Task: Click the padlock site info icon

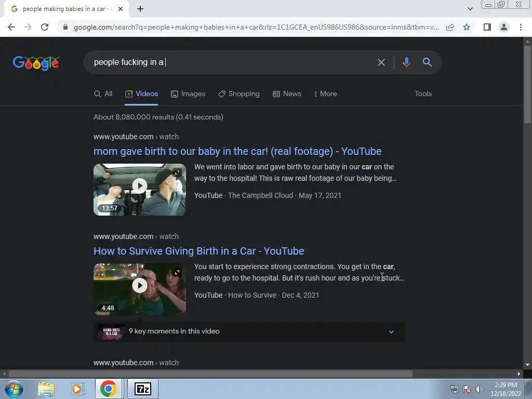Action: tap(65, 27)
